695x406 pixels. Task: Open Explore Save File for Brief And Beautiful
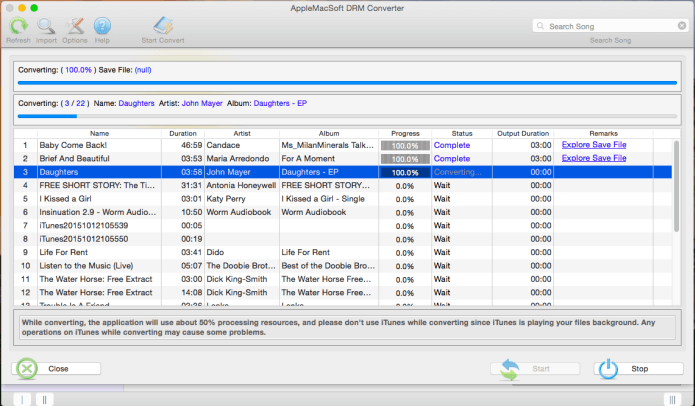coord(594,158)
